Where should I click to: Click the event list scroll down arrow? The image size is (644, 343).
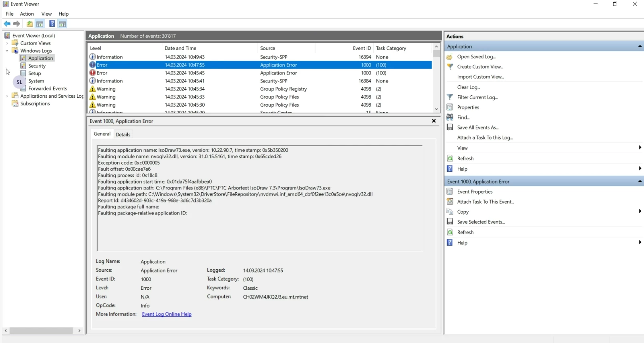pyautogui.click(x=437, y=109)
